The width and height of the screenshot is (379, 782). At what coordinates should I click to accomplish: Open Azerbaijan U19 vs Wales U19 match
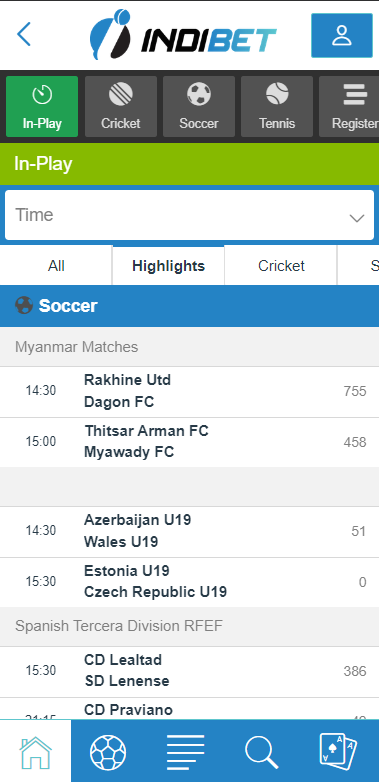tap(190, 532)
